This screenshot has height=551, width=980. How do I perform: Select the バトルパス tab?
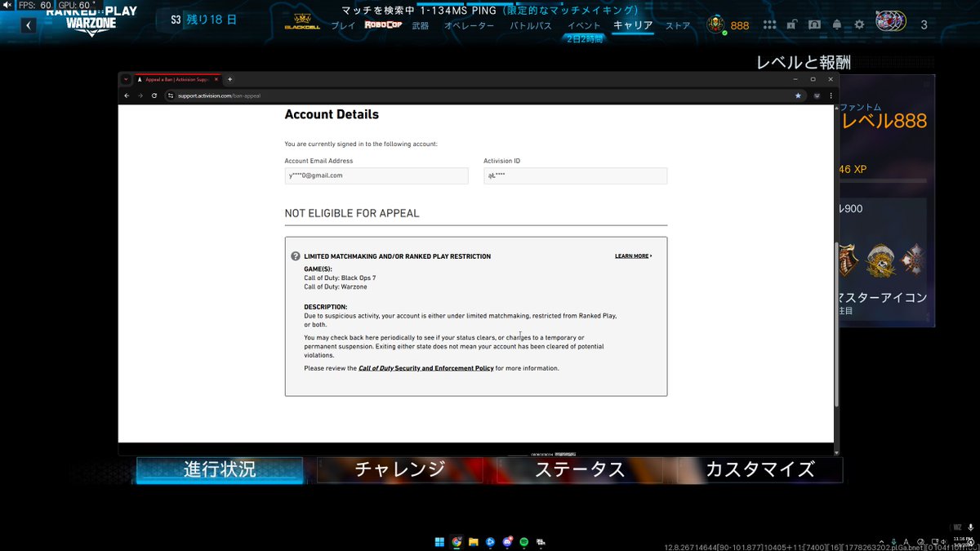click(531, 26)
